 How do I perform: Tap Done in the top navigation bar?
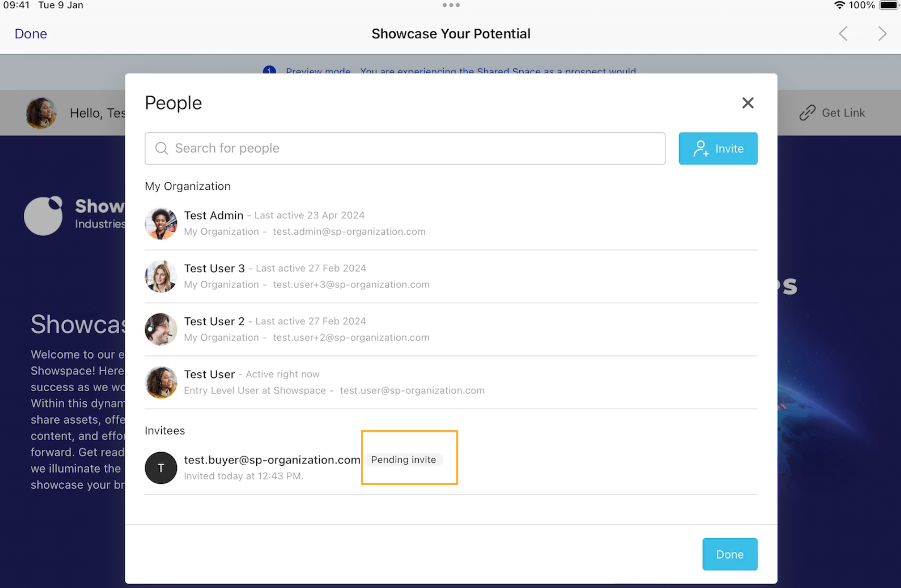pos(31,34)
